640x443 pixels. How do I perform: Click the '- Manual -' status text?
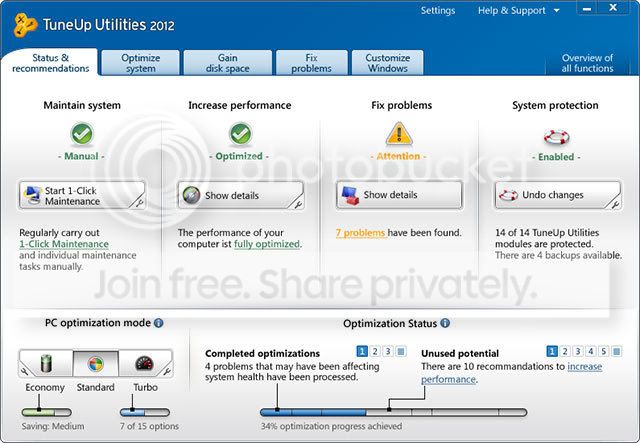coord(81,156)
